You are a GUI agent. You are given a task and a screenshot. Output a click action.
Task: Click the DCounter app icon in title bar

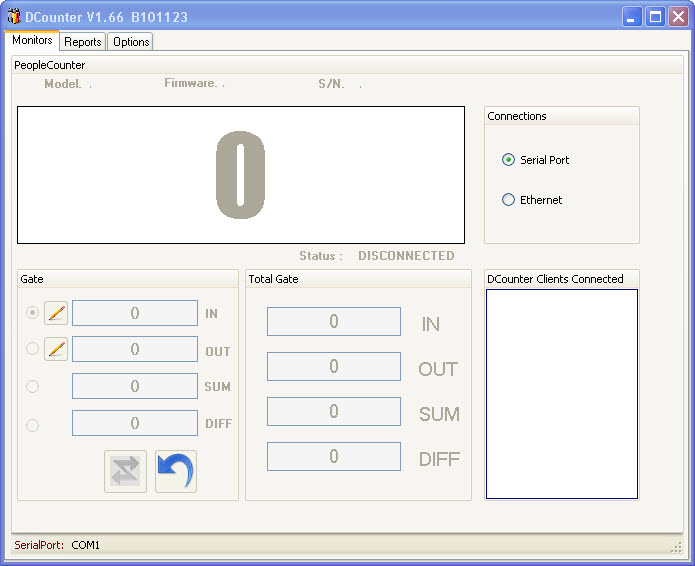click(x=14, y=17)
